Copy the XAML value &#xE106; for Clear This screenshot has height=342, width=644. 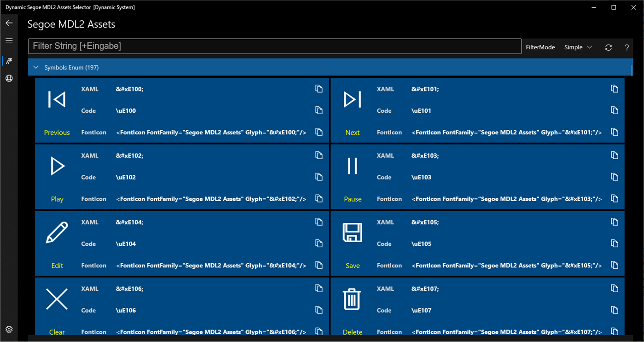coord(319,289)
